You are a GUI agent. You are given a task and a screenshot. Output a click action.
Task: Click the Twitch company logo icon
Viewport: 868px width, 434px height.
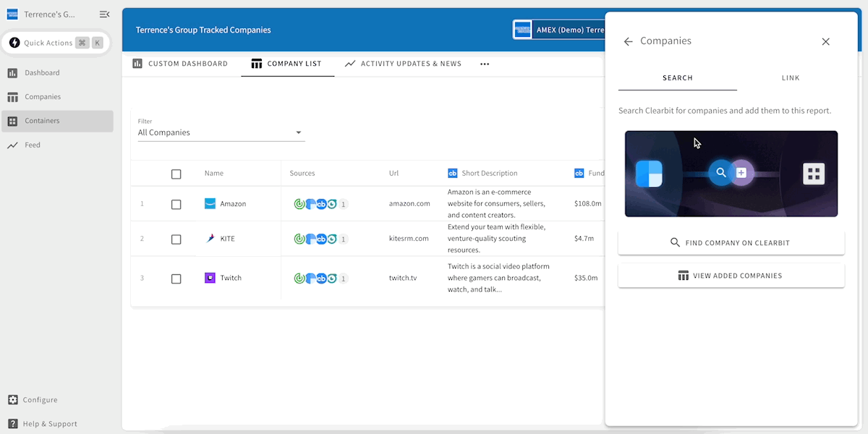[210, 278]
